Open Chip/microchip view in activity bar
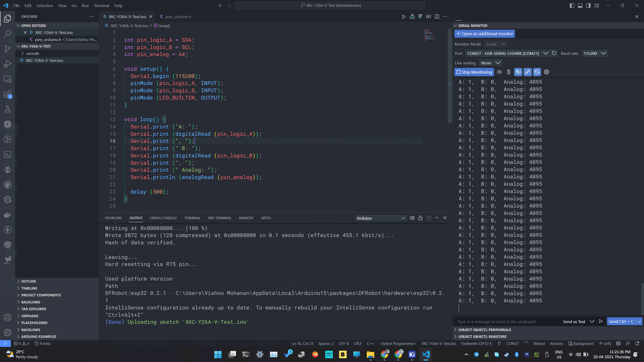 8,124
